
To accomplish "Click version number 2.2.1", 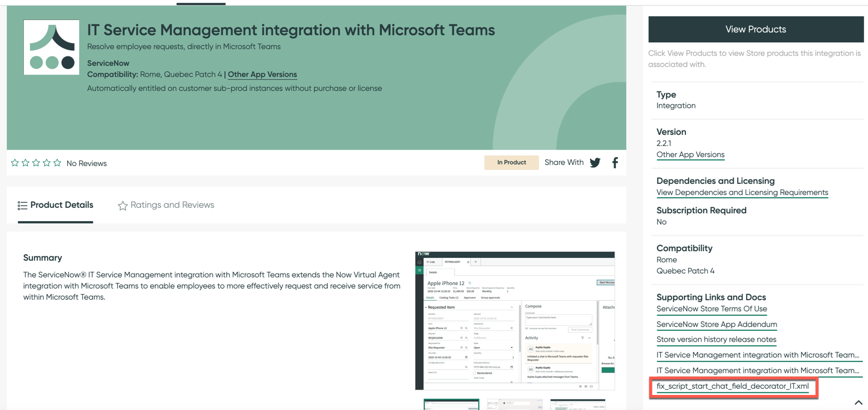I will [664, 143].
